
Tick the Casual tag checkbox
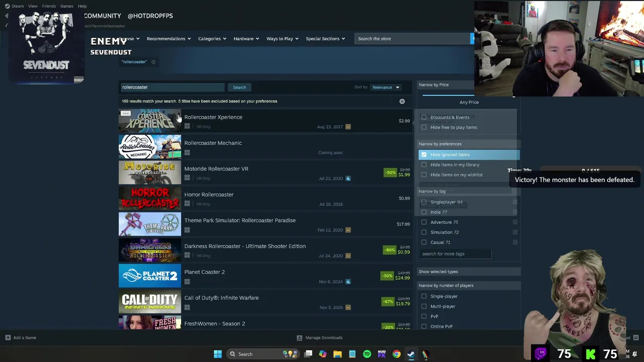pos(424,242)
